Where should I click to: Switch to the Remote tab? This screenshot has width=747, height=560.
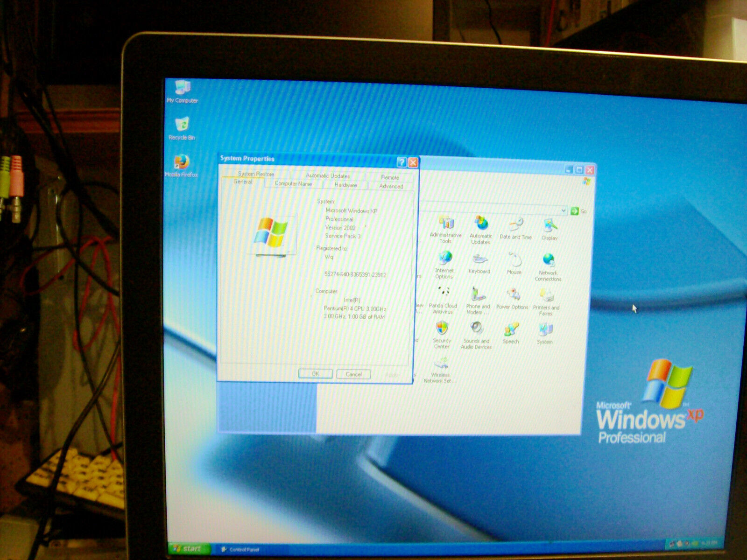pos(390,177)
